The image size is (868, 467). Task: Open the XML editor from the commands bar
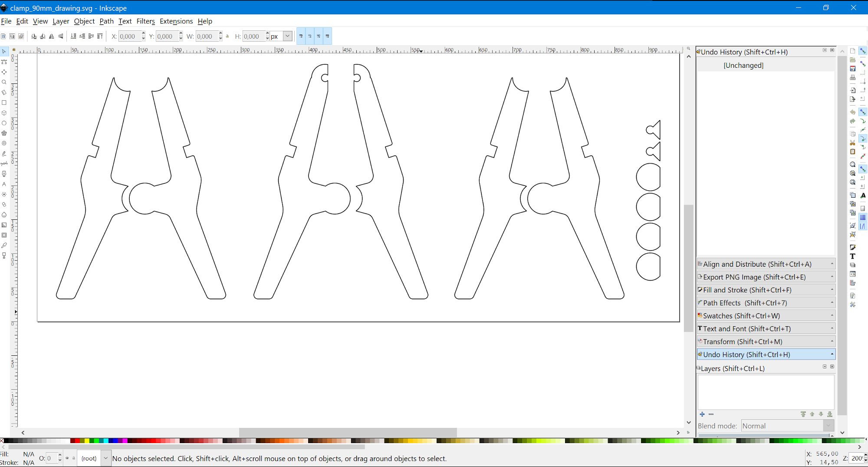[852, 274]
